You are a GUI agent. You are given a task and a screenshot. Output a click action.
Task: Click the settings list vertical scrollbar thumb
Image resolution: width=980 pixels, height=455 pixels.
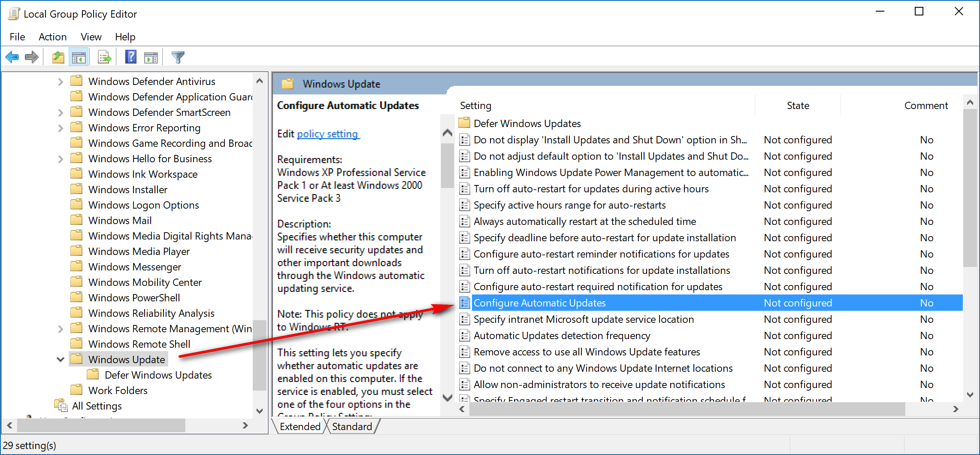(x=970, y=188)
